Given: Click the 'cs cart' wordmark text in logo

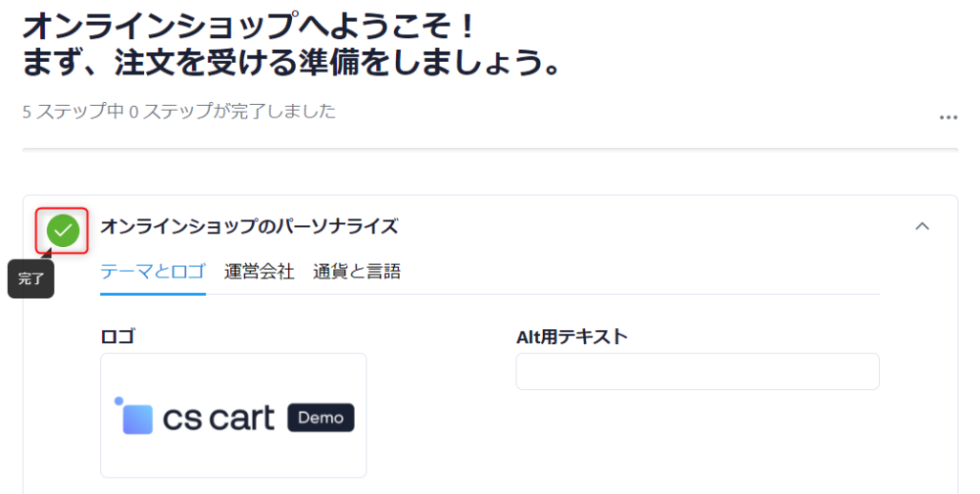Looking at the screenshot, I should coord(219,419).
